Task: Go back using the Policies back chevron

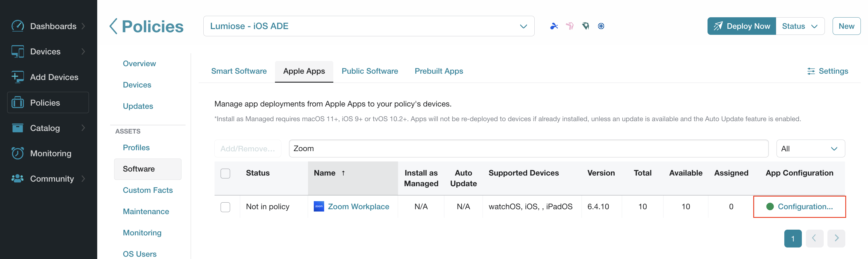Action: (x=113, y=26)
